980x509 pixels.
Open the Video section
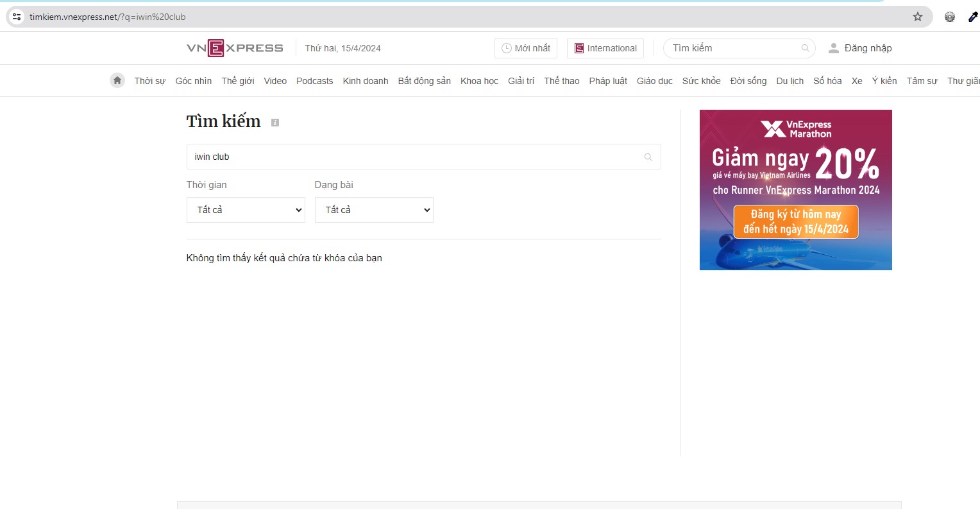pos(275,81)
